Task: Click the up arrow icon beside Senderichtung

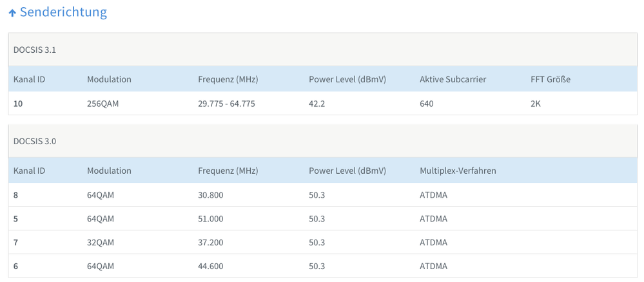Action: [x=12, y=13]
